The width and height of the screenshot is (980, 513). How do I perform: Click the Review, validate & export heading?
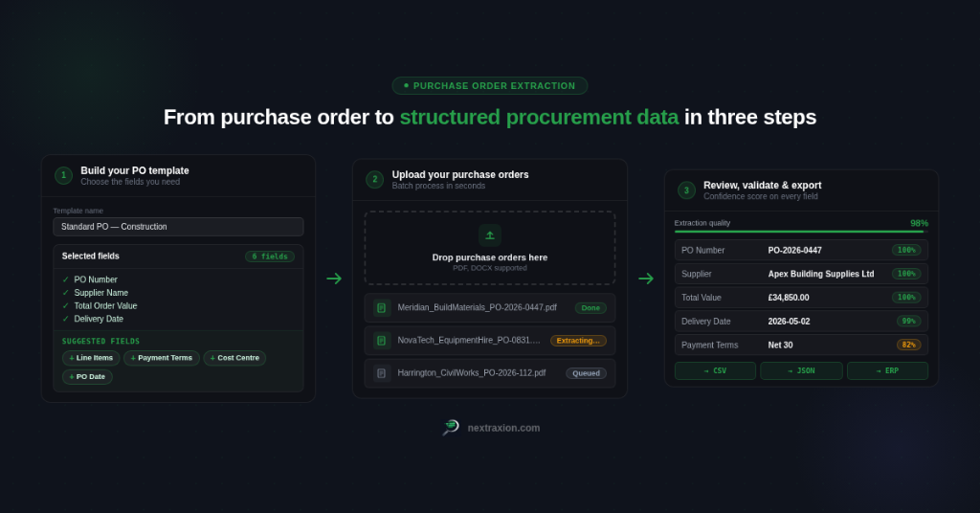coord(763,186)
